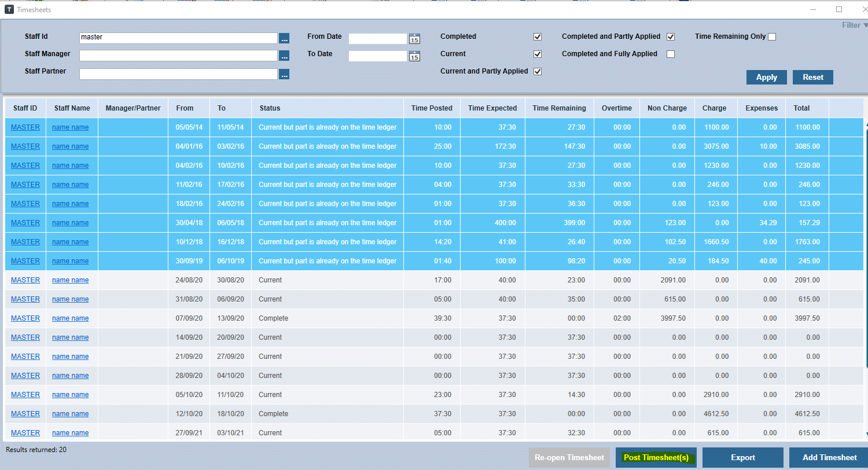
Task: Uncheck the Completed filter
Action: pos(538,36)
